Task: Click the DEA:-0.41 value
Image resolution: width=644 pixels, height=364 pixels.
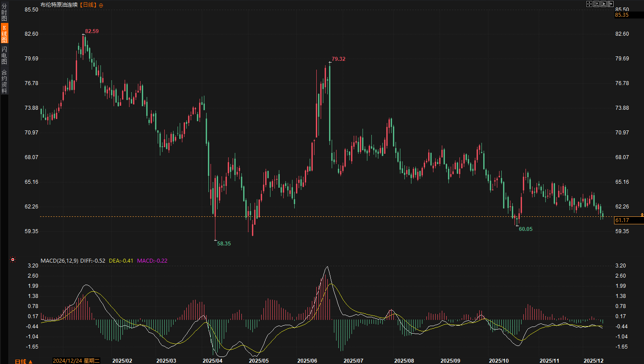Action: (x=121, y=260)
